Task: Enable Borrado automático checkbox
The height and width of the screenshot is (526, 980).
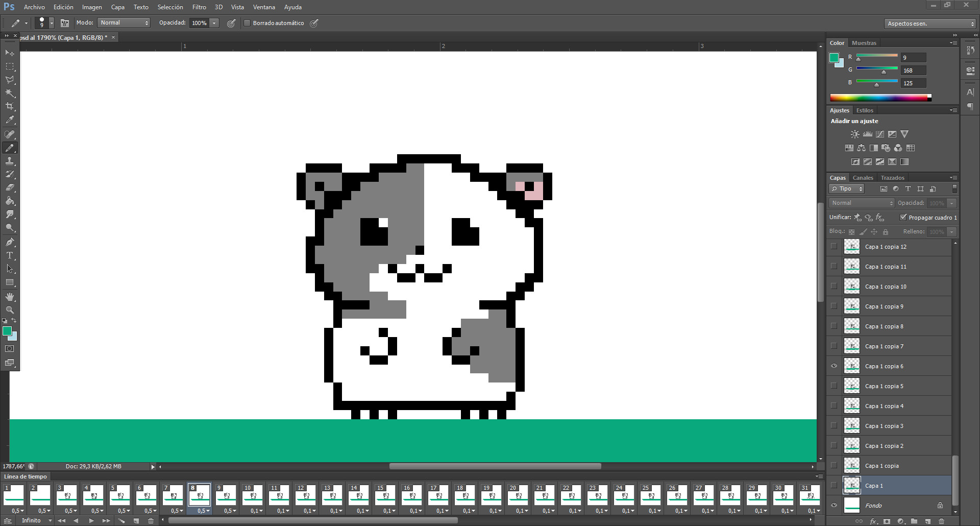Action: [247, 23]
